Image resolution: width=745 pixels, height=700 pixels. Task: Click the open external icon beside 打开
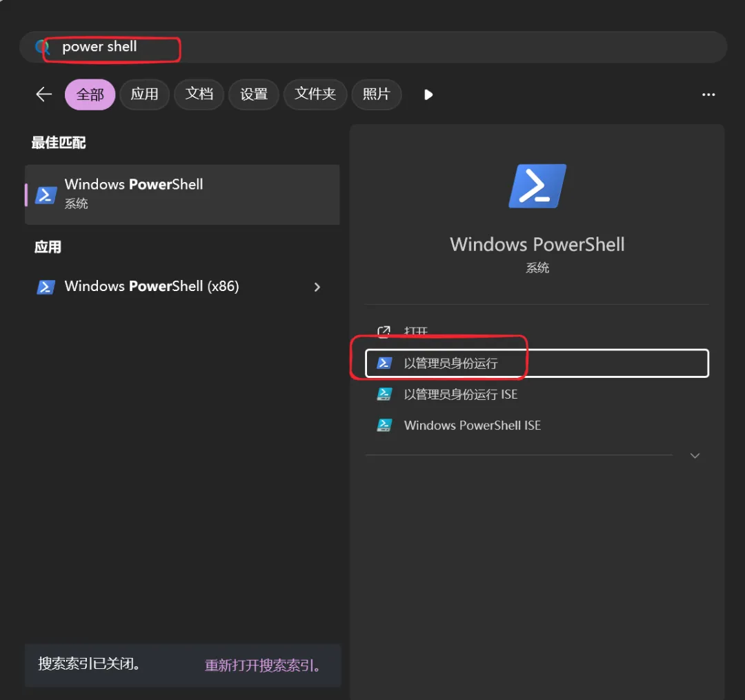tap(384, 331)
